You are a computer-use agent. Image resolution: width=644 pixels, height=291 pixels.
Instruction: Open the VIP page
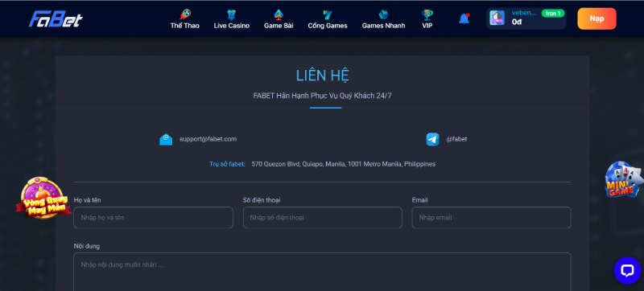(x=427, y=19)
